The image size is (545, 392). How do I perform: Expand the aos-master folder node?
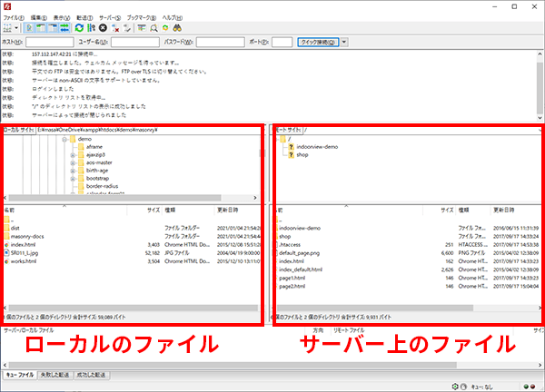[73, 163]
